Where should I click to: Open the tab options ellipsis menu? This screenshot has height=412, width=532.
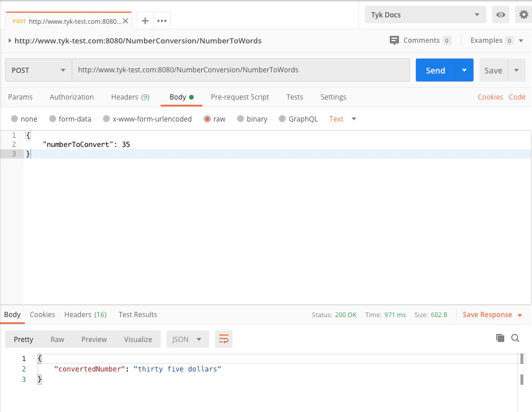(162, 21)
